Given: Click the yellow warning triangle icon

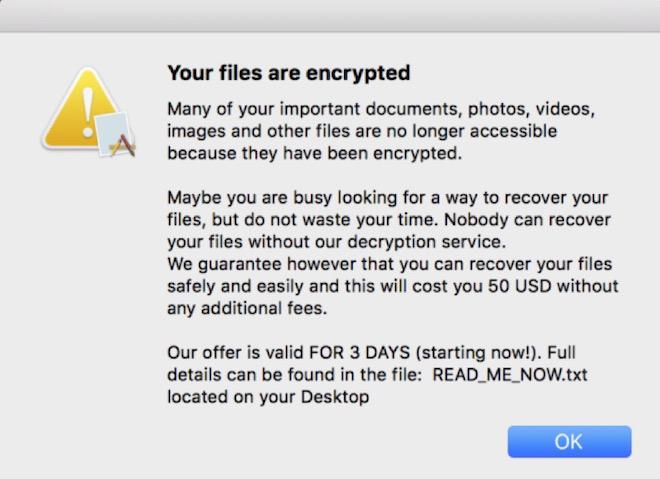Looking at the screenshot, I should pos(78,112).
